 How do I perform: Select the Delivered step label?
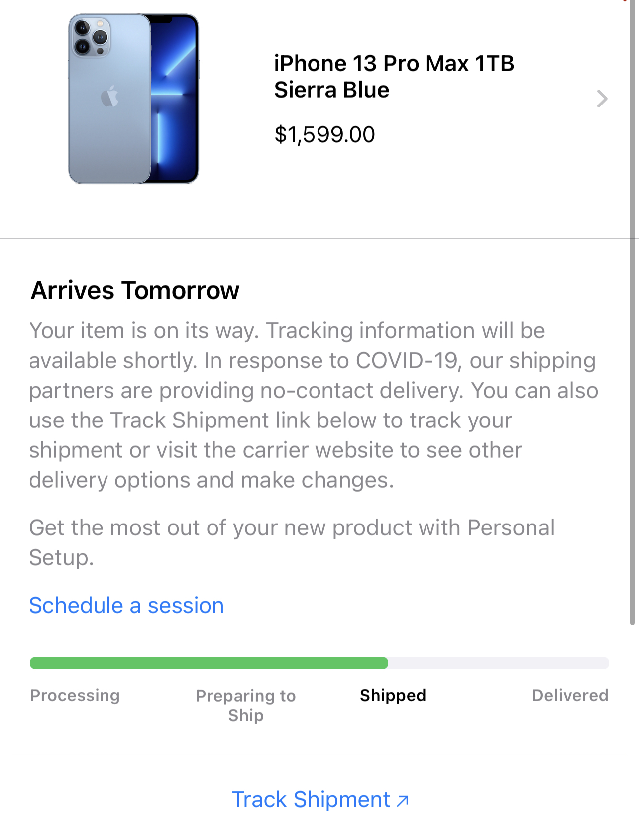click(570, 695)
